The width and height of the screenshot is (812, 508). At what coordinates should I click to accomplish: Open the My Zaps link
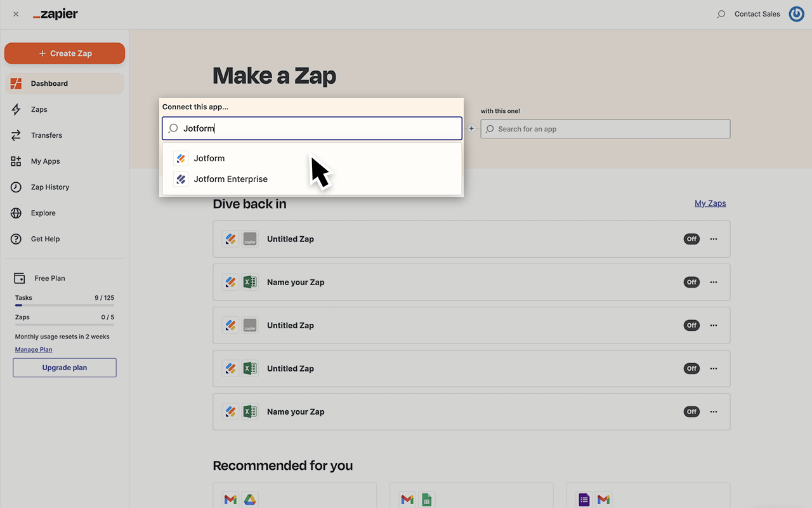pos(710,203)
